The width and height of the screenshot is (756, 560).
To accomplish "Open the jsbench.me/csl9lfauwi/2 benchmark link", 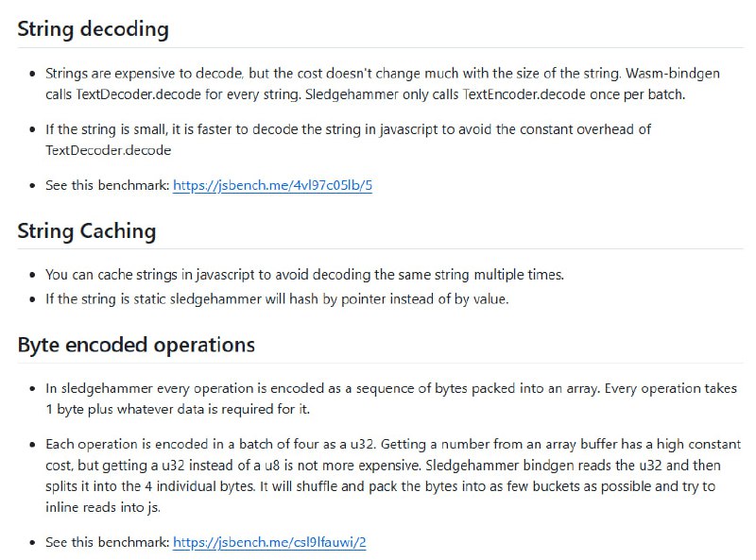I will click(269, 542).
